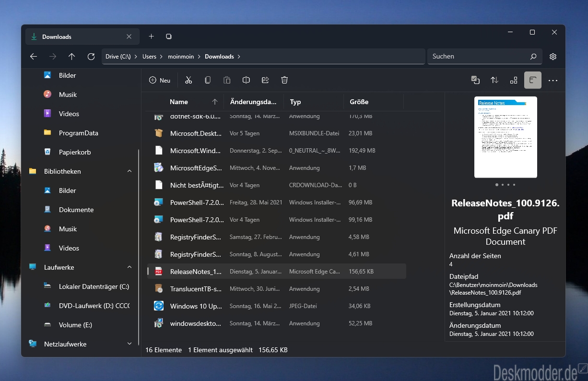Refresh the Downloads folder view
The width and height of the screenshot is (588, 381).
pos(91,57)
